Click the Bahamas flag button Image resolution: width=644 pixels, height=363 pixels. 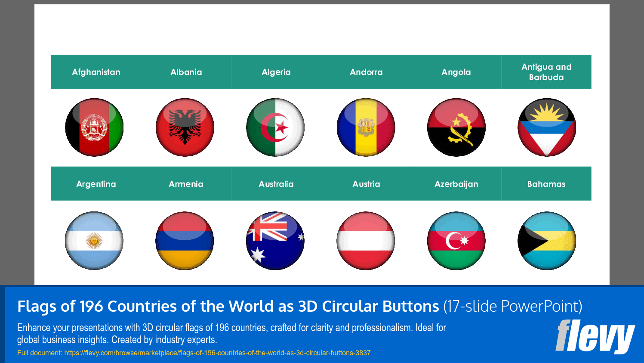(x=547, y=241)
